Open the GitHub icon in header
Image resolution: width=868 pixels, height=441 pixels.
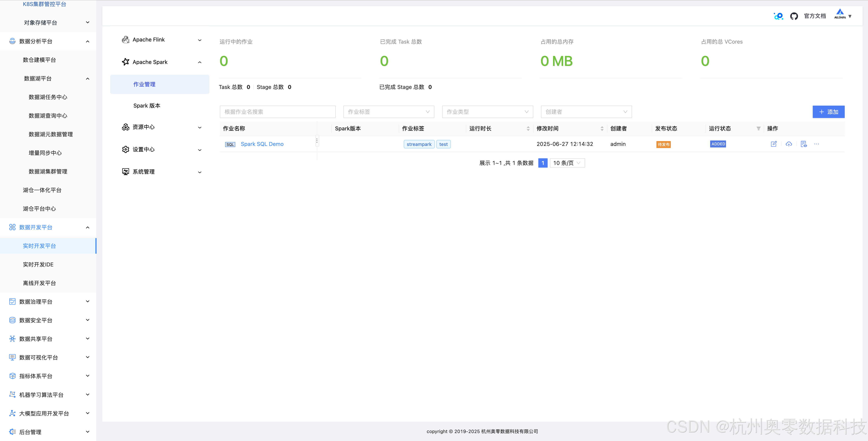point(794,16)
